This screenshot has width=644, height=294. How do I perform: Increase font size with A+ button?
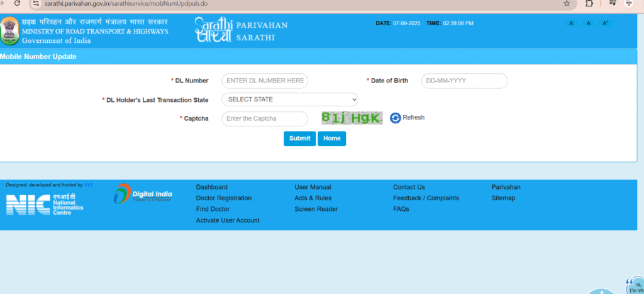(x=606, y=23)
